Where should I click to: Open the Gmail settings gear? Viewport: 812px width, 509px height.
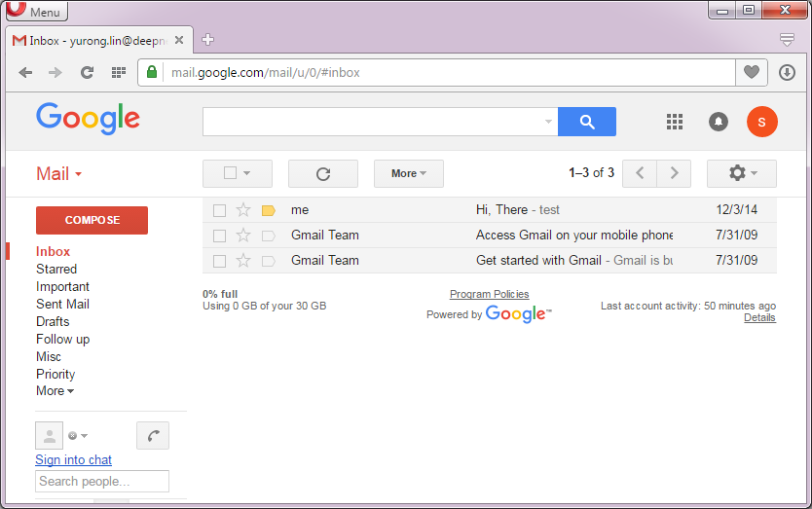(742, 173)
